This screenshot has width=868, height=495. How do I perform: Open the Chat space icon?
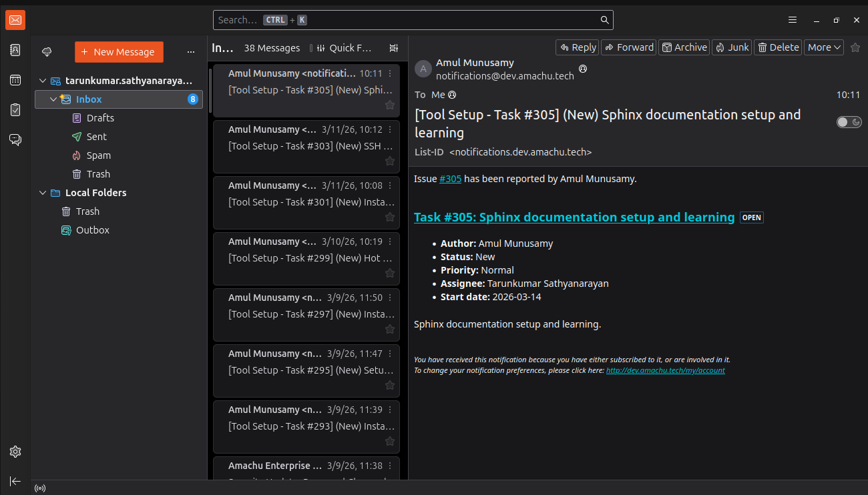[x=15, y=139]
